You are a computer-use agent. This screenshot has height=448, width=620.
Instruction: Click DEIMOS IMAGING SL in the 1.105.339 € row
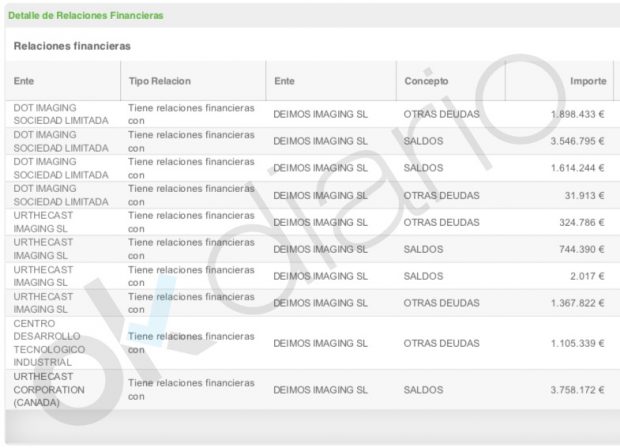click(x=320, y=343)
